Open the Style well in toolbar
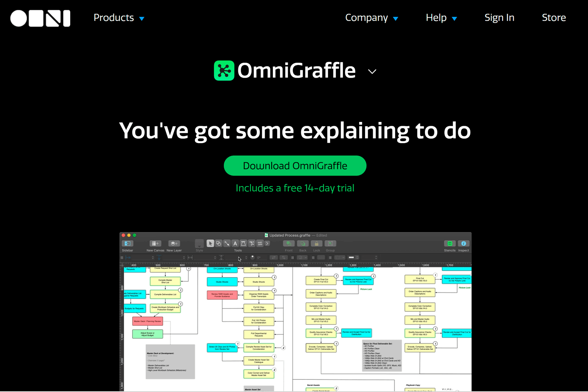This screenshot has width=588, height=392. point(199,243)
